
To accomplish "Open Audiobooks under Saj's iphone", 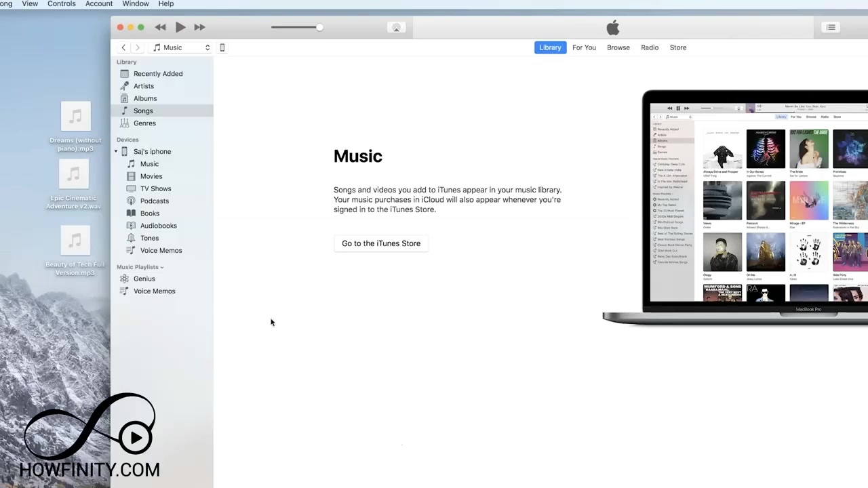I will coord(163,226).
